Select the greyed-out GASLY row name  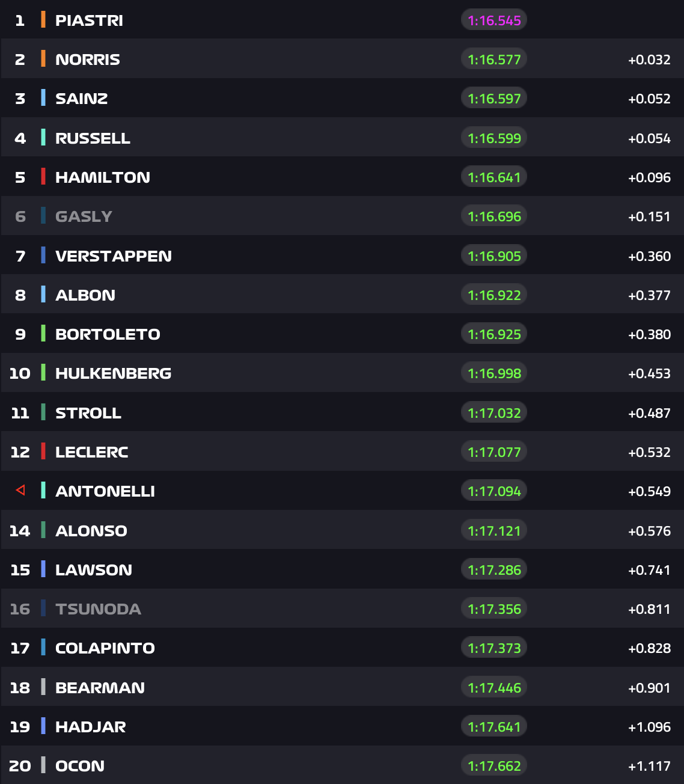pos(84,216)
